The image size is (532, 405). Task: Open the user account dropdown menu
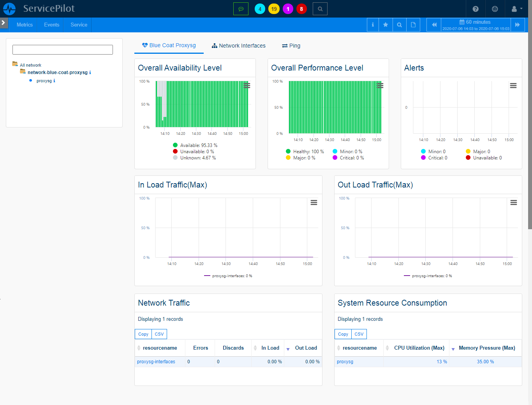516,9
